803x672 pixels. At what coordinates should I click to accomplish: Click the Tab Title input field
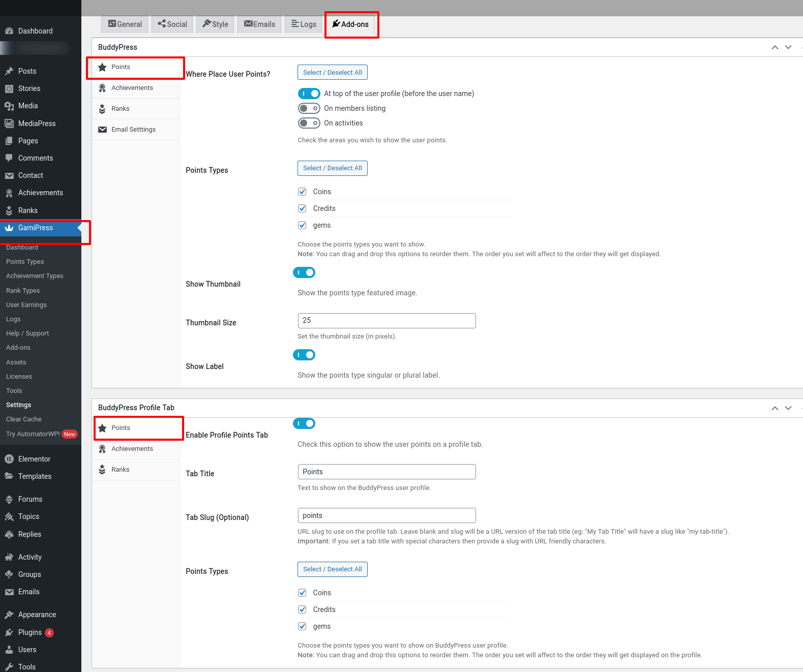click(x=386, y=472)
